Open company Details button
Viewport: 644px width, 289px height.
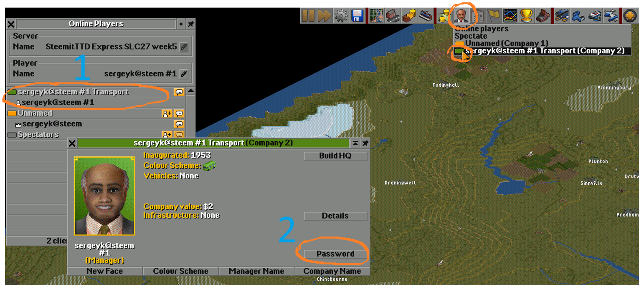(335, 216)
